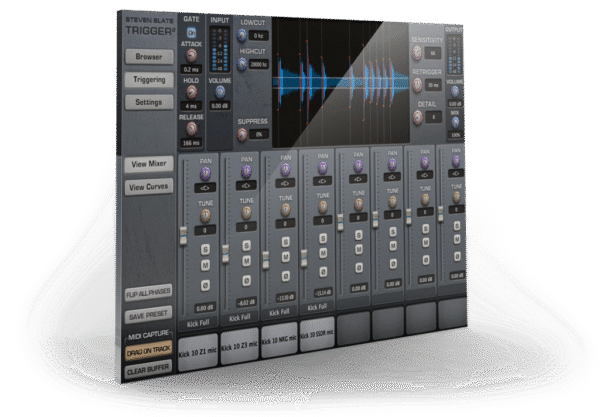Click the Gate Hold knob
Image resolution: width=600 pixels, height=417 pixels.
[191, 90]
